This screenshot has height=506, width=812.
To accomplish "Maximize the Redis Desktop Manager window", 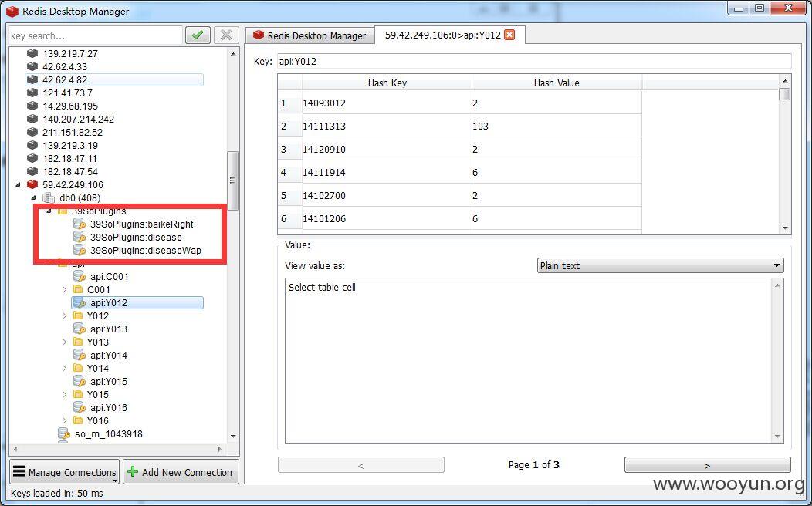I will 760,8.
